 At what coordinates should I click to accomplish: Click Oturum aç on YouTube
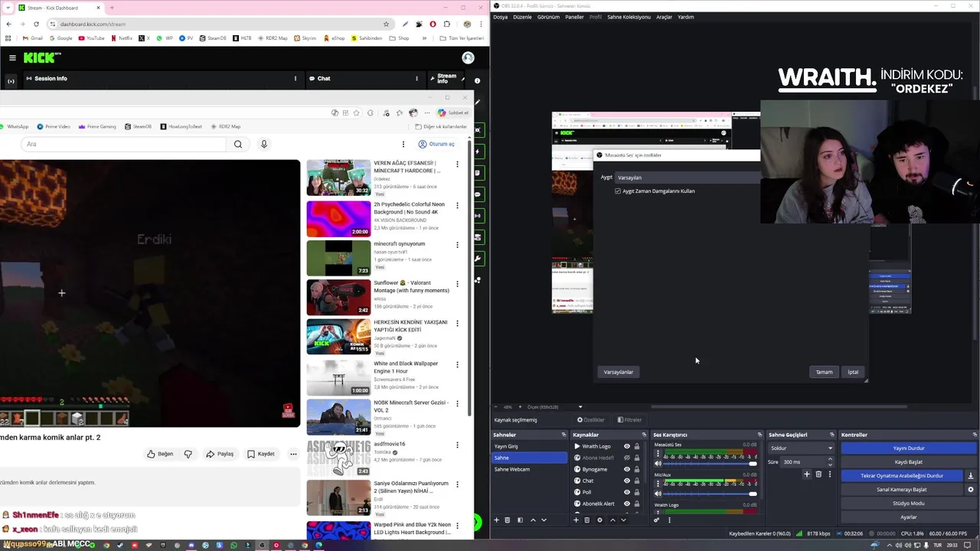(x=436, y=144)
